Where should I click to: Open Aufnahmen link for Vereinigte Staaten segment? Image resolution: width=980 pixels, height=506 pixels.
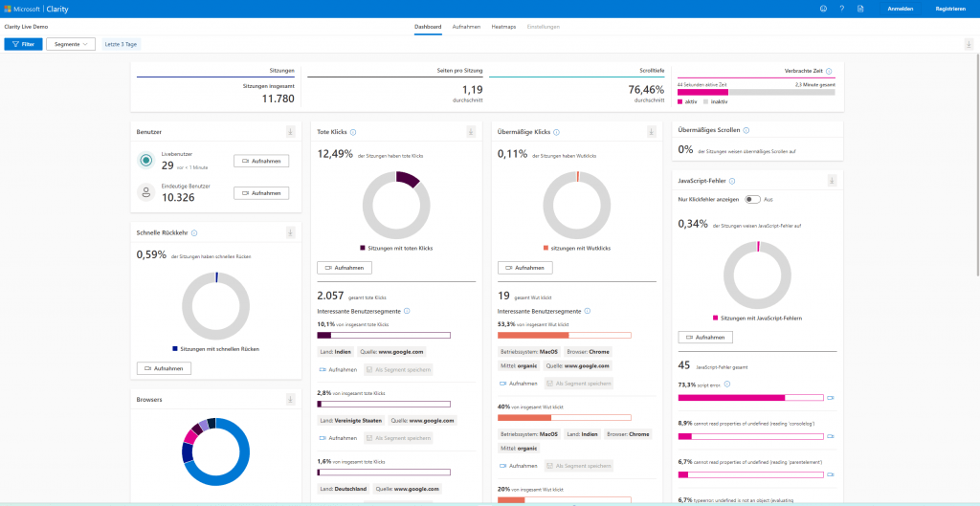point(338,438)
